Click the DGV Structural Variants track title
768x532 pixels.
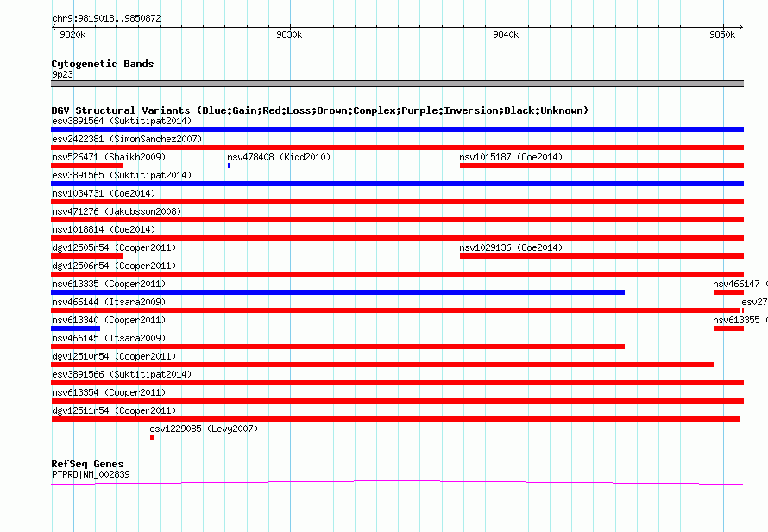tap(320, 110)
